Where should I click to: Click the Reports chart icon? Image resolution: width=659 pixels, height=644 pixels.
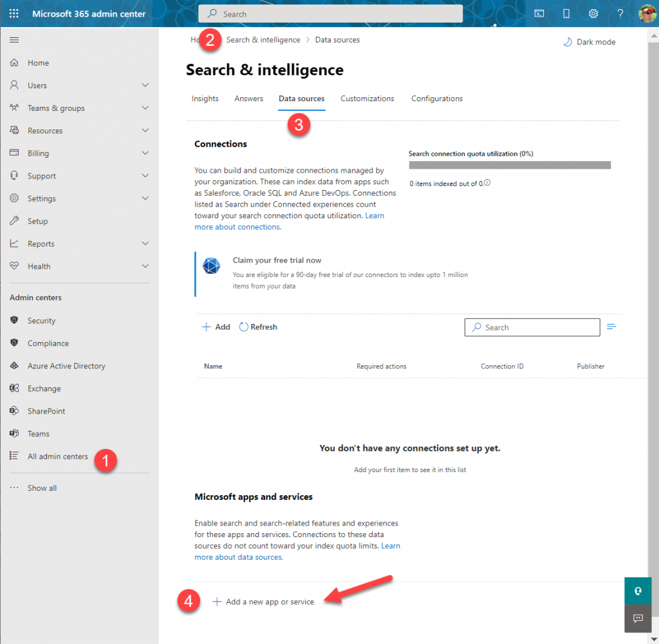pyautogui.click(x=14, y=243)
